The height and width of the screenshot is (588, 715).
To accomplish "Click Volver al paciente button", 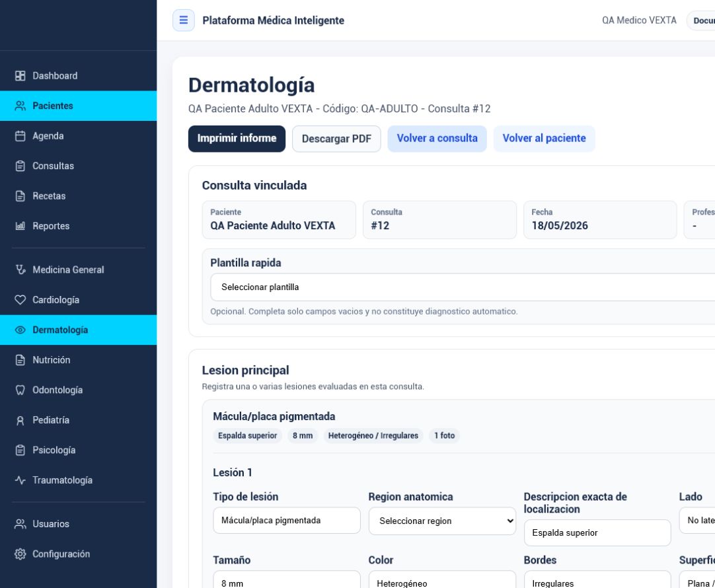I will pos(544,139).
